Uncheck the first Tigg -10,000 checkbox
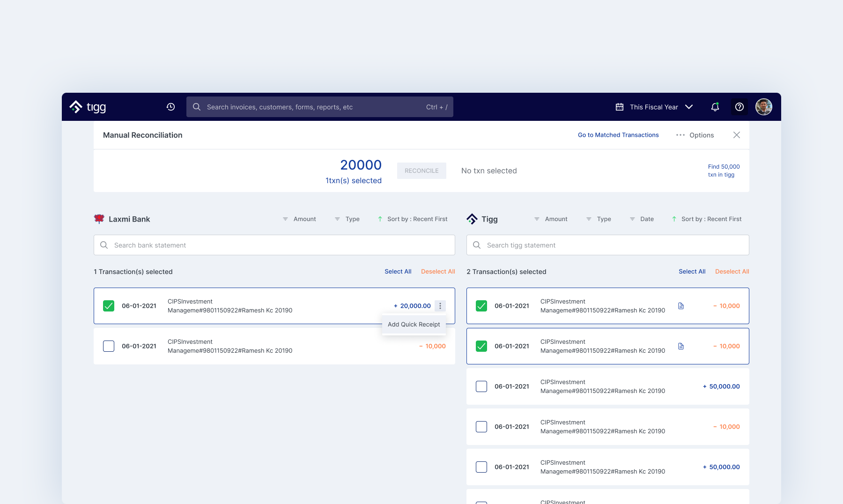The height and width of the screenshot is (504, 843). coord(481,306)
